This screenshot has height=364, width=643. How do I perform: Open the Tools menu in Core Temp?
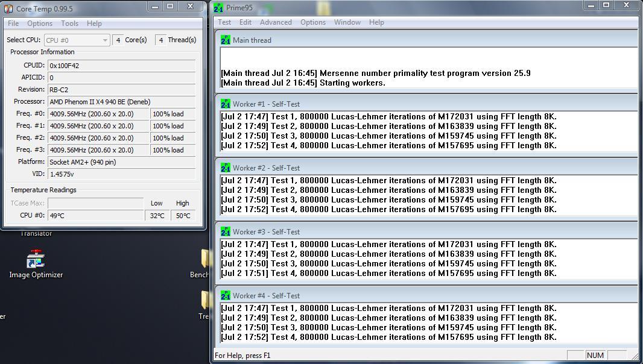[x=70, y=24]
